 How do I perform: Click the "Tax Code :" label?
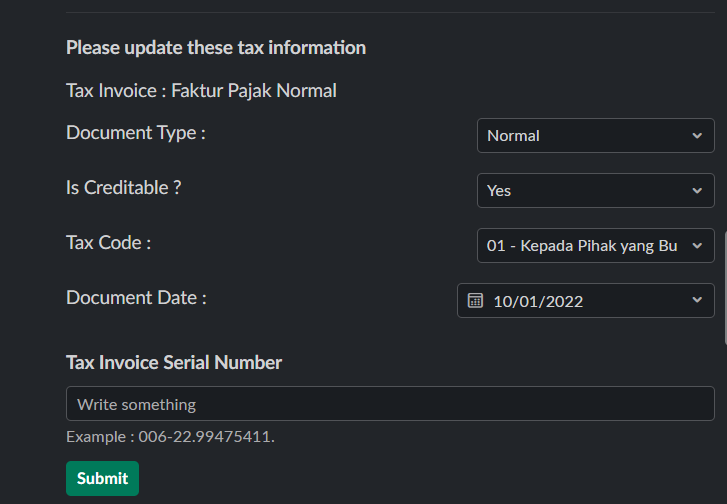click(x=109, y=243)
